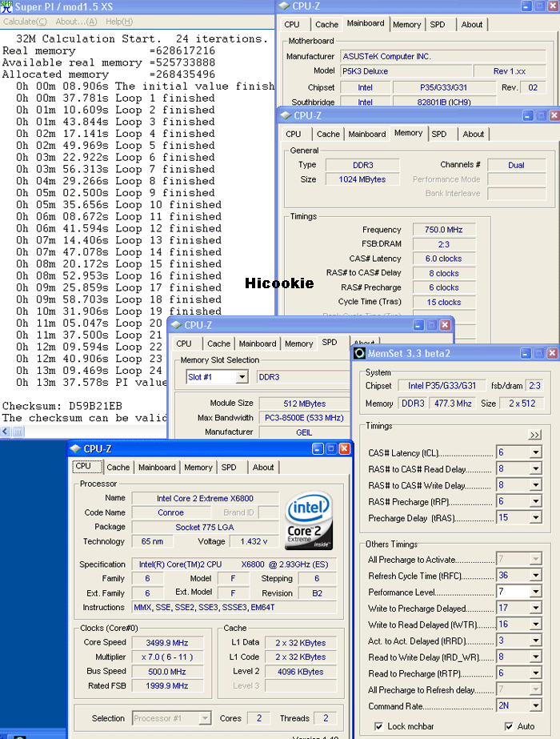
Task: Close the CPU-Z SPD window
Action: click(445, 325)
